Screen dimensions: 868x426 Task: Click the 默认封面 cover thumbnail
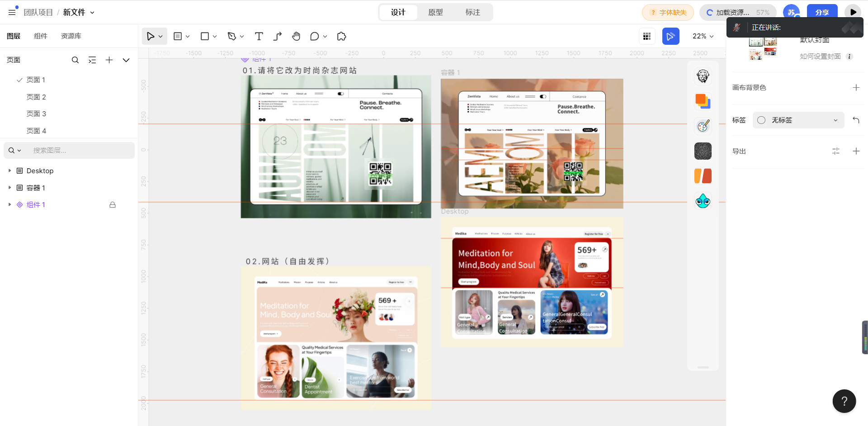click(763, 49)
